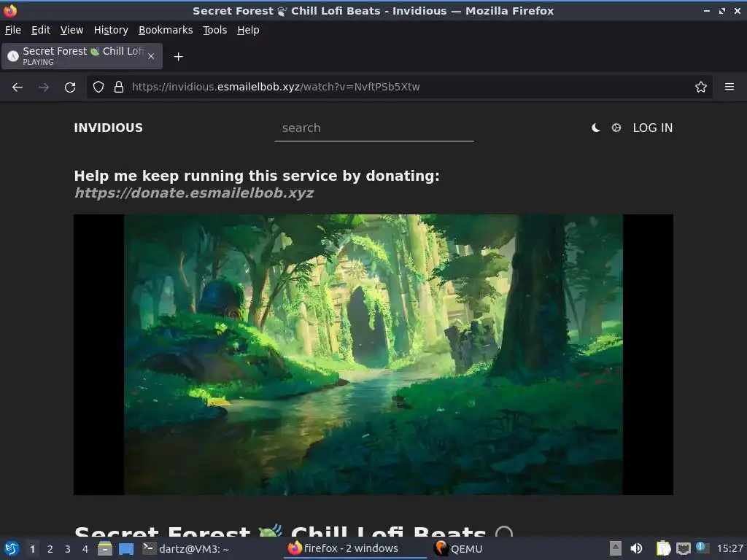Click Firefox logo in title bar
The image size is (747, 560).
click(10, 10)
